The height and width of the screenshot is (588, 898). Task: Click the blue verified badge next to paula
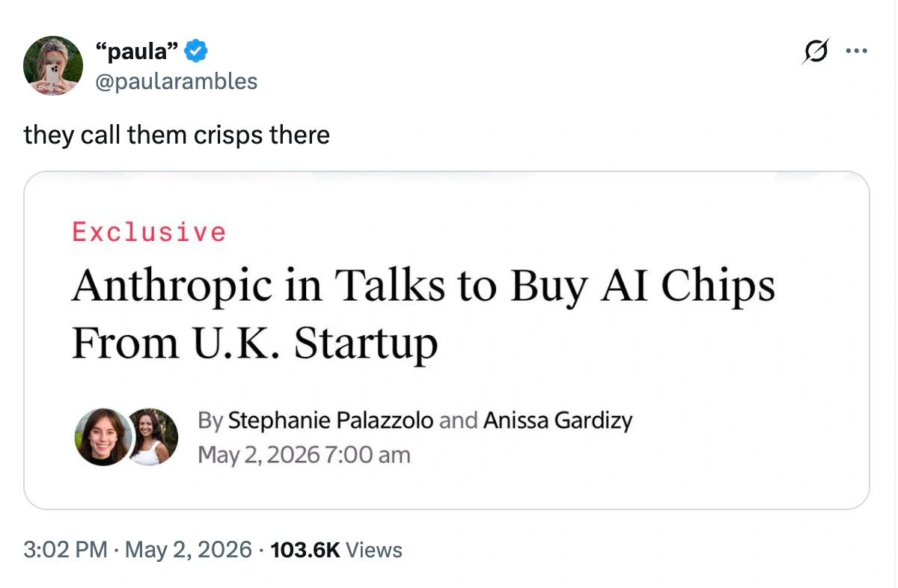(197, 52)
